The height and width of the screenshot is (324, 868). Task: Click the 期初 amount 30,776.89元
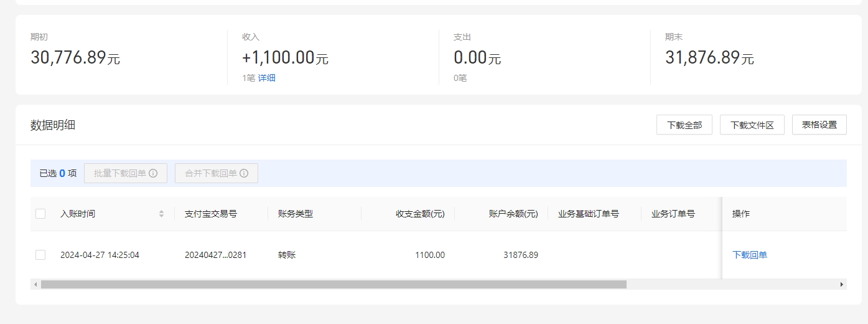[x=75, y=58]
